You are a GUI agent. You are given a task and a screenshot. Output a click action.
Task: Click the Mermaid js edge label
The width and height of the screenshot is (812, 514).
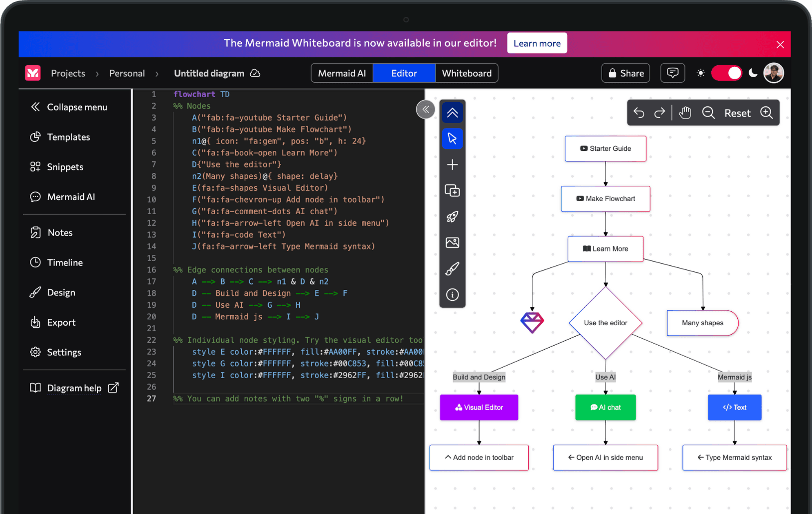point(735,377)
